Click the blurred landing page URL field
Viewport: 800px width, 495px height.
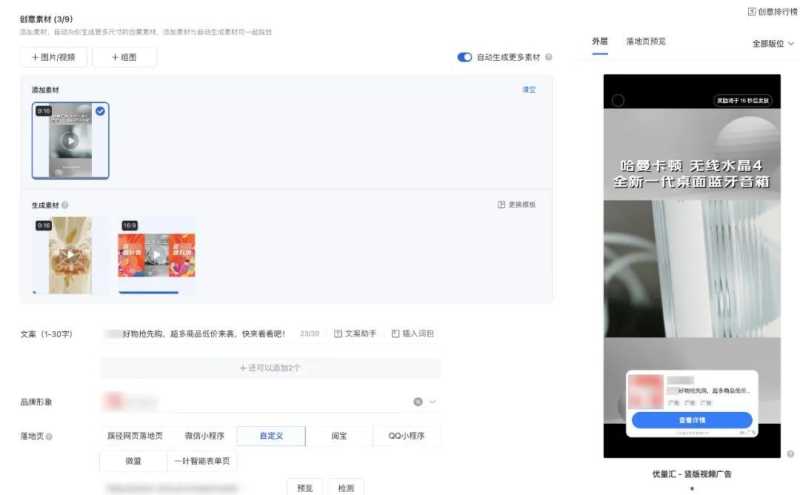(x=172, y=488)
